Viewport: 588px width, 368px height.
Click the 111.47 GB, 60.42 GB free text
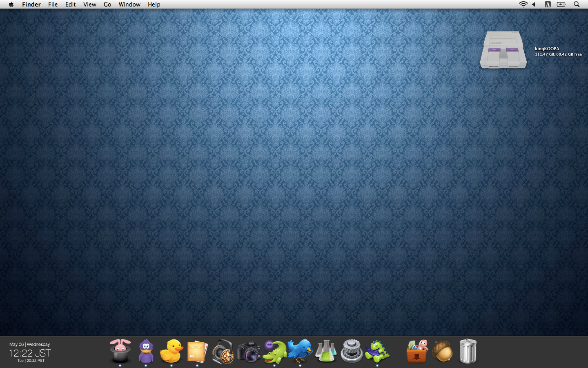coord(558,54)
